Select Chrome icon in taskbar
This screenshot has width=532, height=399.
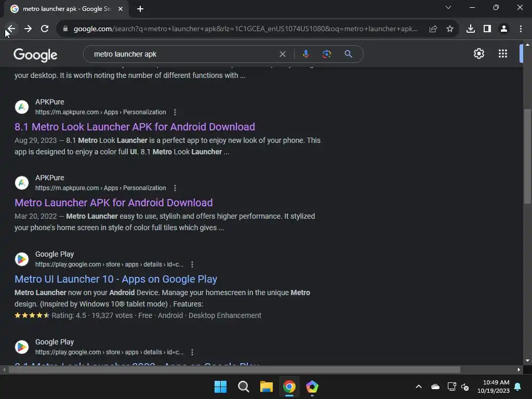click(x=289, y=387)
